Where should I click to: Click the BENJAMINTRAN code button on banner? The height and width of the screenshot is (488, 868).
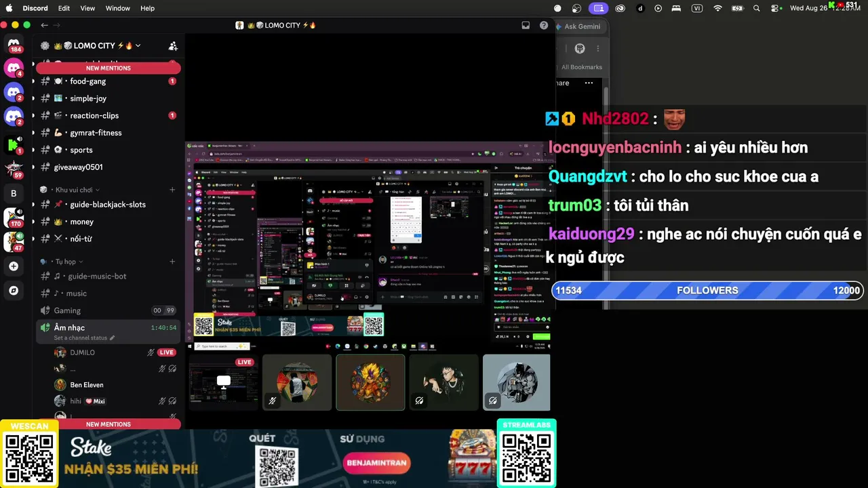(377, 463)
